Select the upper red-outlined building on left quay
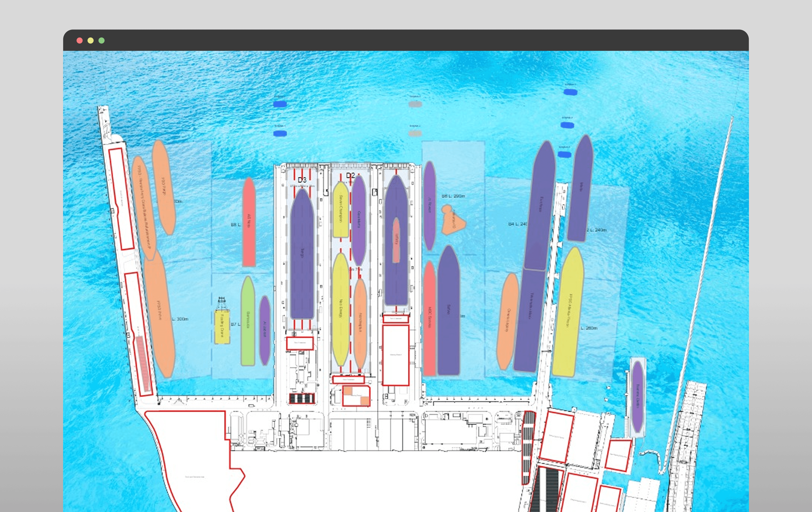The width and height of the screenshot is (812, 512). tap(121, 199)
